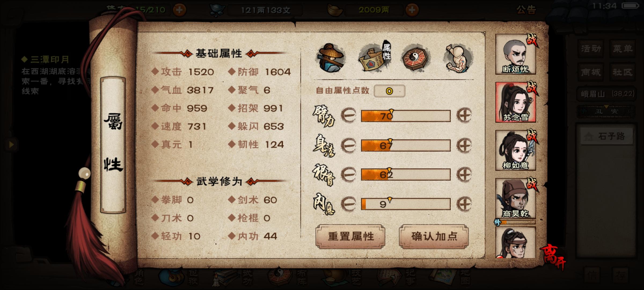The height and width of the screenshot is (290, 644).
Task: Select character portrait 断烦忧
Action: [x=515, y=54]
